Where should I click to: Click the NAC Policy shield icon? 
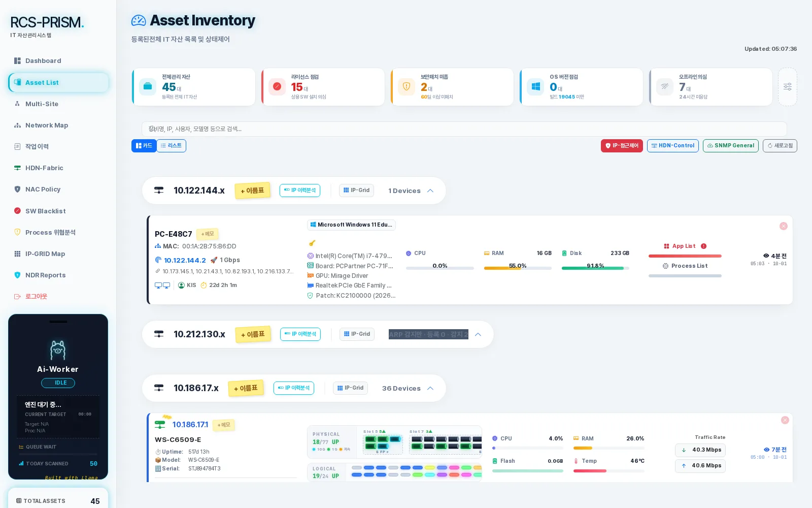click(17, 189)
